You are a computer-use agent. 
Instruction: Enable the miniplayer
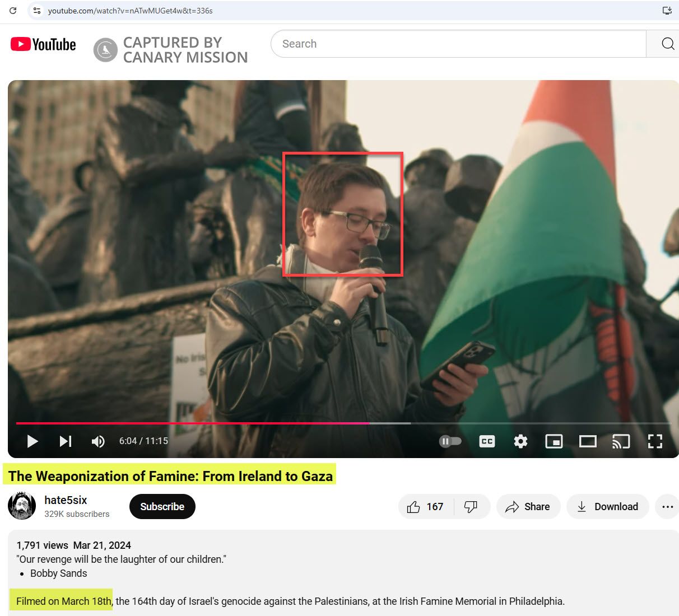coord(554,441)
